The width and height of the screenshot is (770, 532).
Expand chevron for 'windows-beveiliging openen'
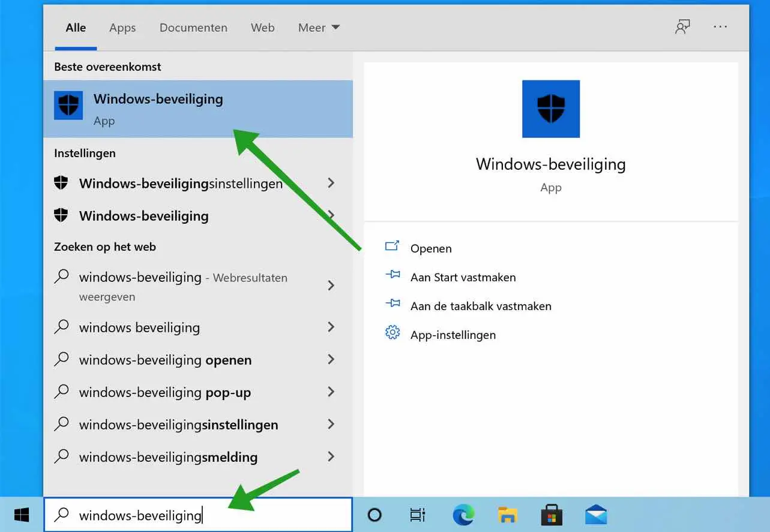(331, 359)
